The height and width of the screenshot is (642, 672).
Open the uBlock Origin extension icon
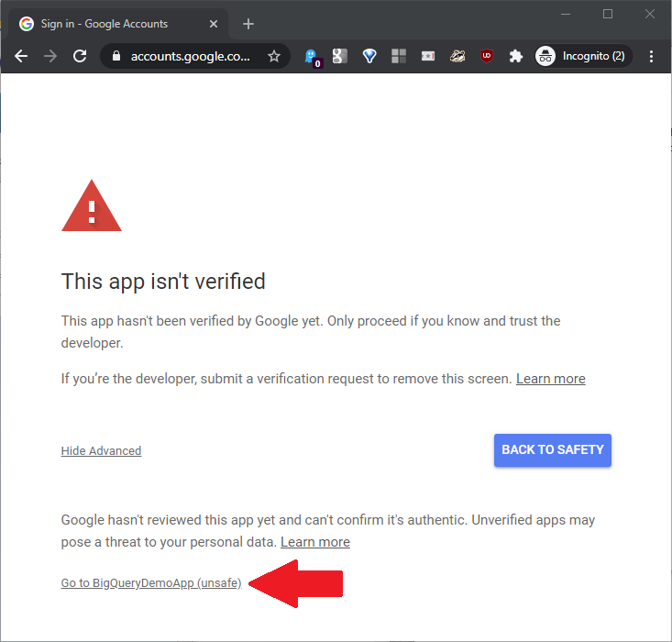coord(487,56)
